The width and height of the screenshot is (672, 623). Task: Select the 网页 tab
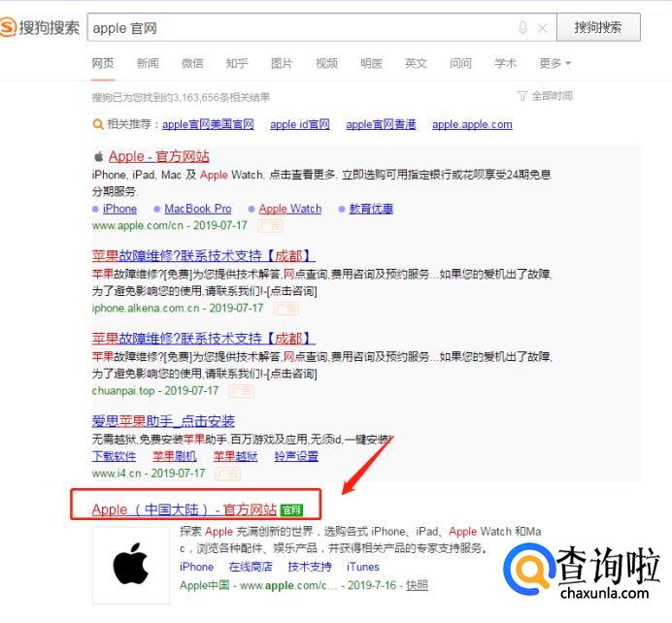pos(103,63)
